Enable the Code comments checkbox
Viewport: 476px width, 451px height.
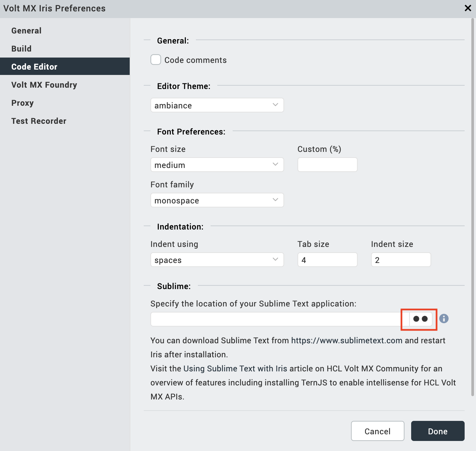(156, 60)
